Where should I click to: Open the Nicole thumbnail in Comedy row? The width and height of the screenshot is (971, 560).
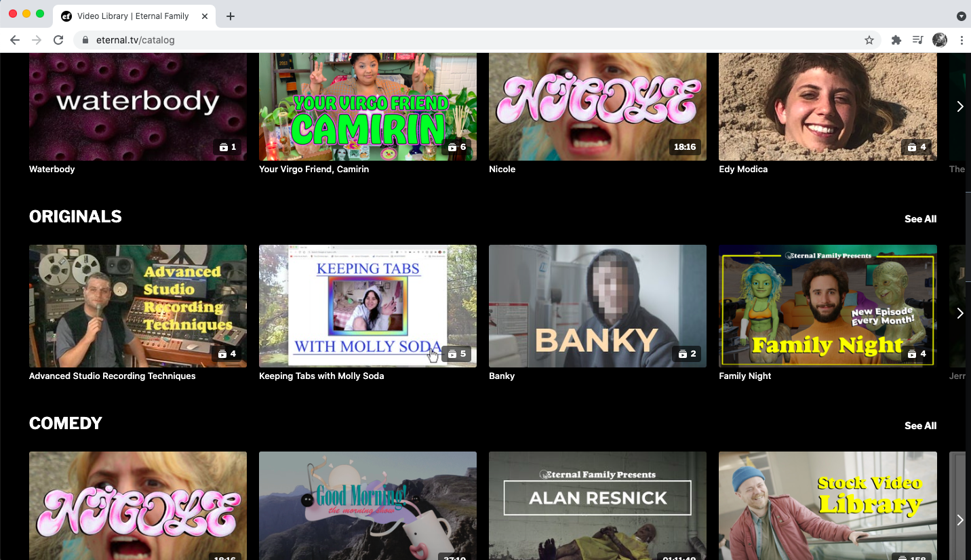click(x=138, y=506)
